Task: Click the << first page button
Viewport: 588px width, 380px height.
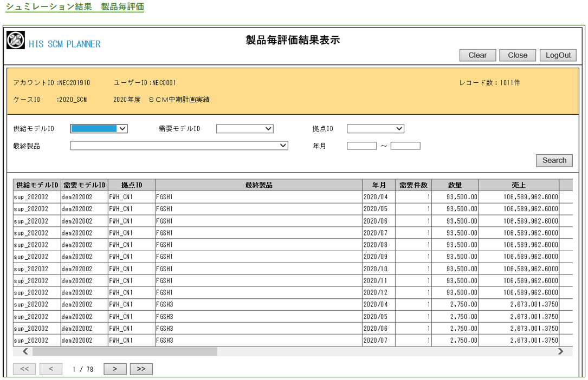Action: (x=24, y=369)
